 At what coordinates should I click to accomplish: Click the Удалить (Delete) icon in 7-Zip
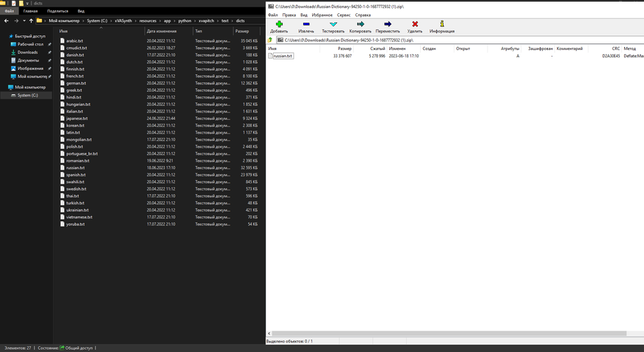415,24
